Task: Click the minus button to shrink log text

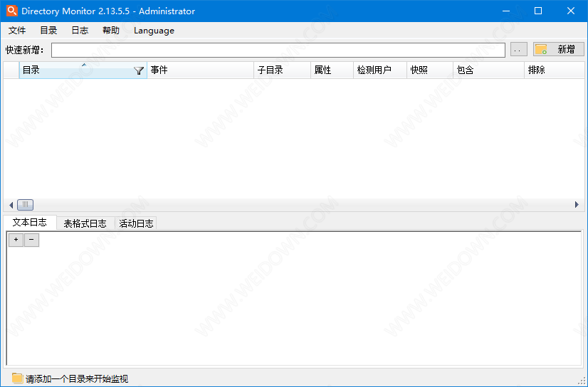Action: click(31, 240)
